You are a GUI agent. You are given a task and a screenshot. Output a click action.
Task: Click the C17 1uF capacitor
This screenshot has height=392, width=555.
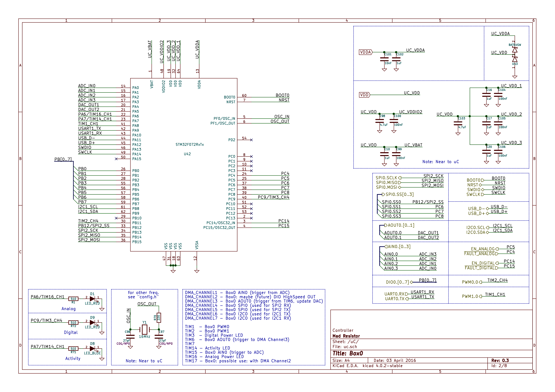pyautogui.click(x=486, y=123)
